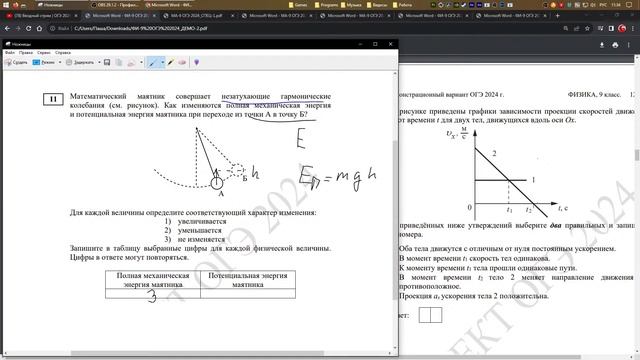Click the Создать new snip button
The image size is (640, 360).
pos(16,62)
